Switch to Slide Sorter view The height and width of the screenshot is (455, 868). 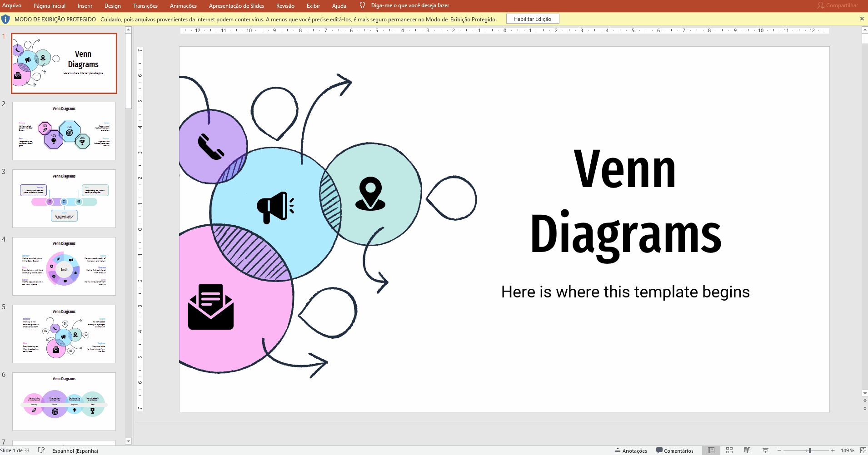pos(729,450)
